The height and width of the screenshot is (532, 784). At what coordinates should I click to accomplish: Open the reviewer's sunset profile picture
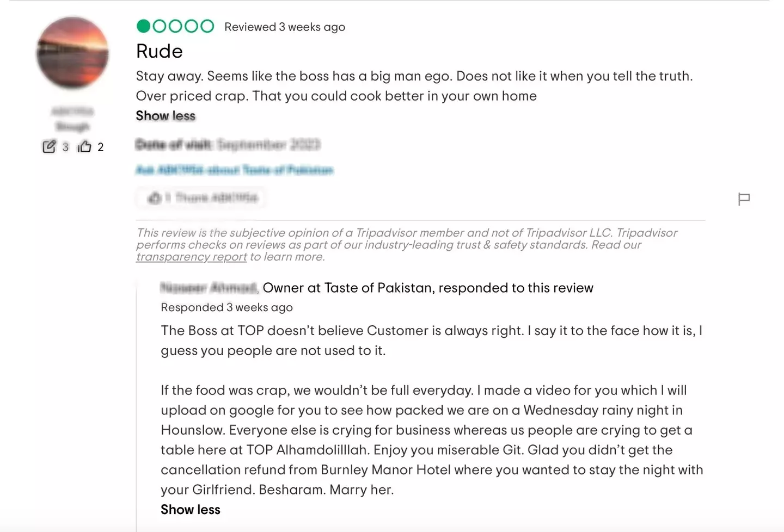click(x=72, y=53)
